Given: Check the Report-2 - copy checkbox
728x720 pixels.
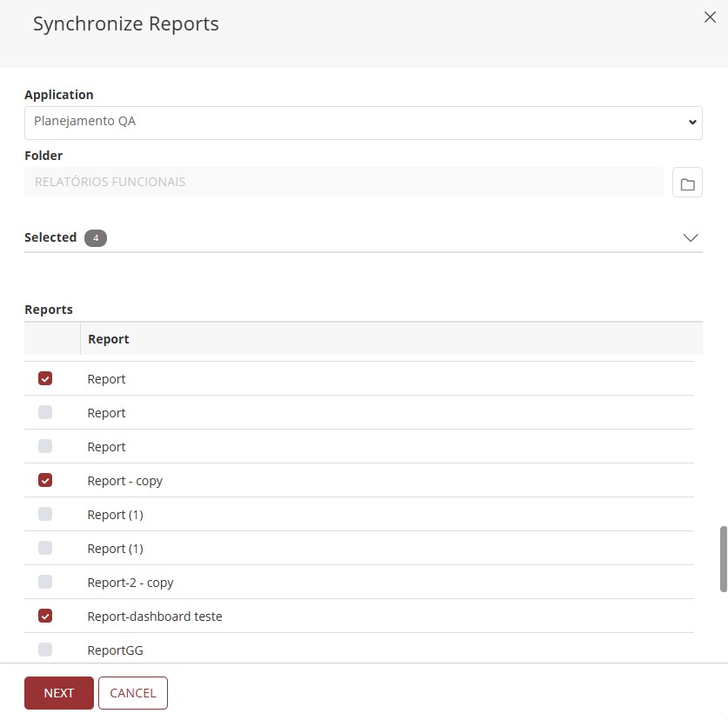Looking at the screenshot, I should pyautogui.click(x=45, y=582).
